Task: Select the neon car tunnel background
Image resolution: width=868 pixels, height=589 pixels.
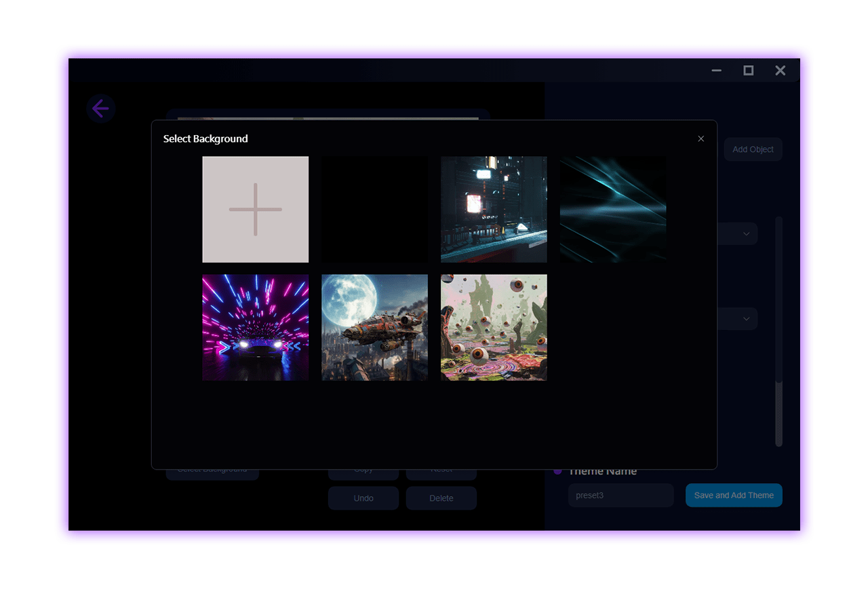Action: pos(256,327)
